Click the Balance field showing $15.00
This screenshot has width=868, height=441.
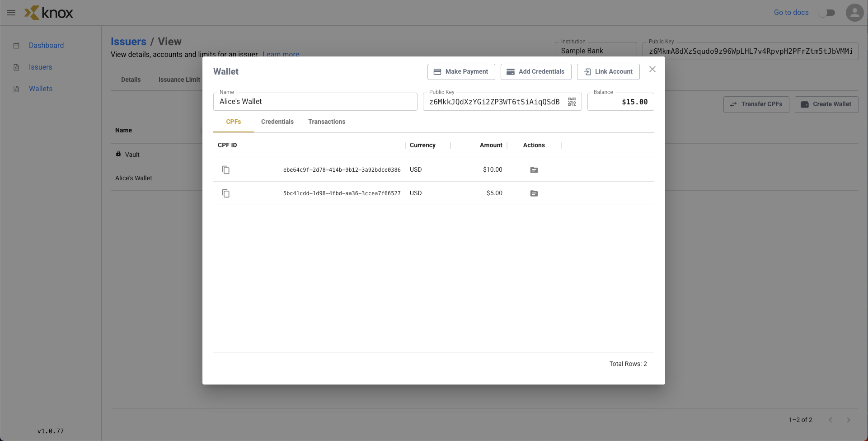click(x=620, y=102)
